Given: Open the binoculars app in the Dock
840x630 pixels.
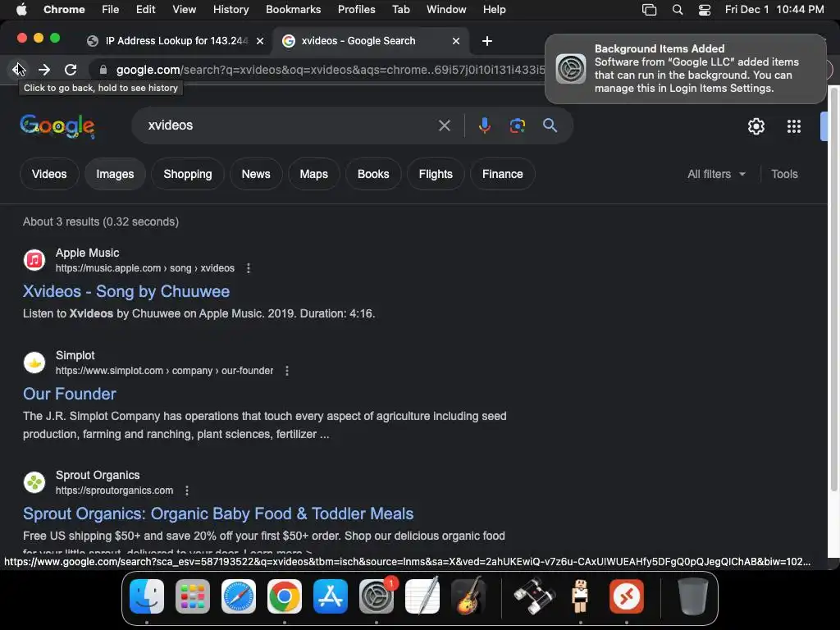Looking at the screenshot, I should coord(535,596).
